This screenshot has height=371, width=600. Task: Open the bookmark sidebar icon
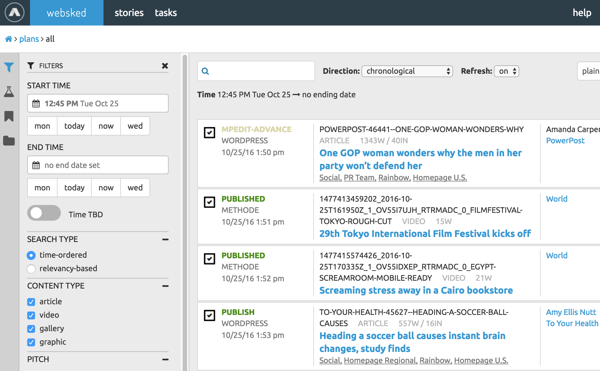pyautogui.click(x=9, y=116)
